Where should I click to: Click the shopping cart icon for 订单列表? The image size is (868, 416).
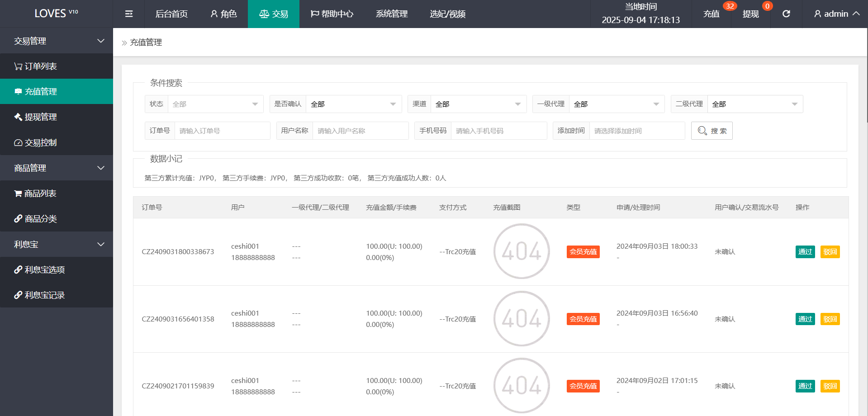(18, 66)
